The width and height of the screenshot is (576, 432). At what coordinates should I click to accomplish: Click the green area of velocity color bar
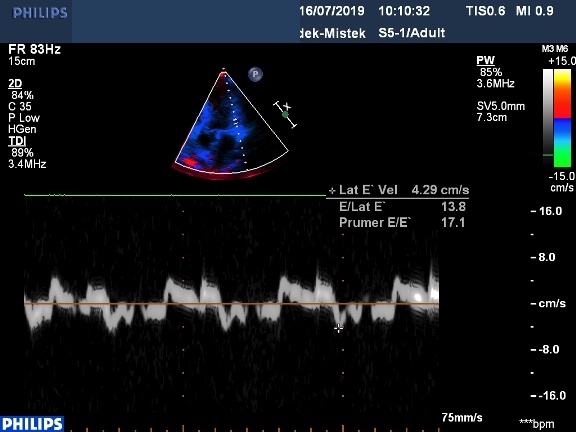click(x=562, y=154)
